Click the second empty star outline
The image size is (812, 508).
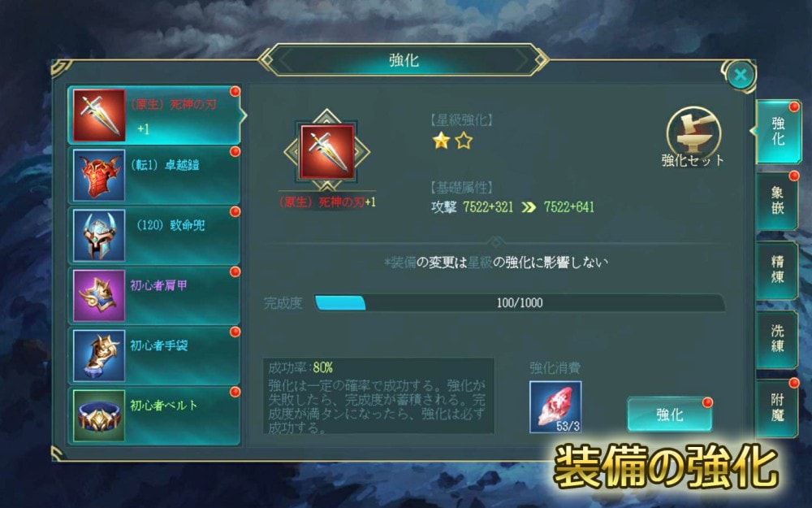[x=464, y=141]
